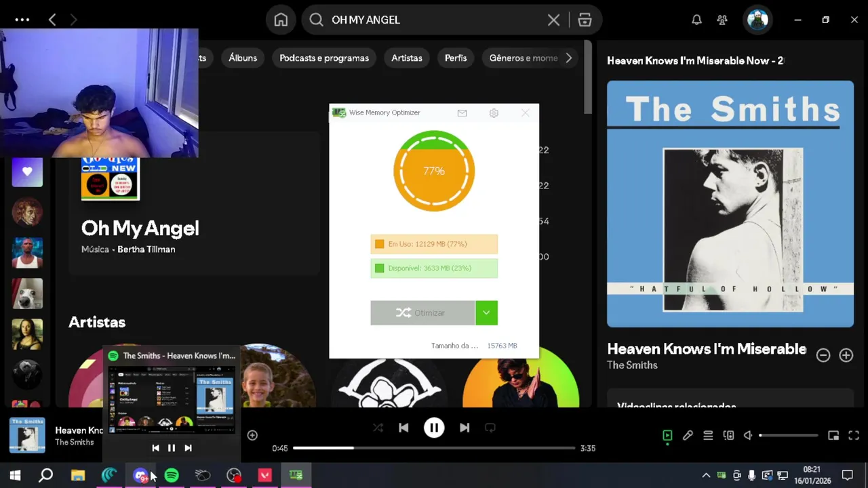Click next in taskbar thumbnail preview
868x488 pixels.
[188, 448]
